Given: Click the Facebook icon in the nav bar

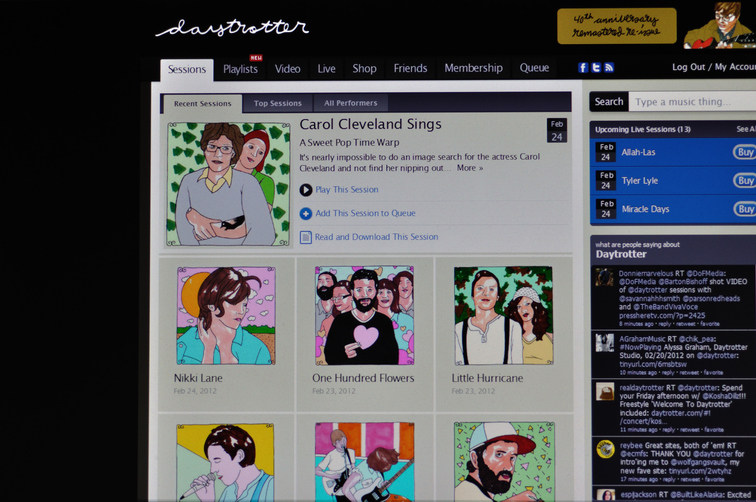Looking at the screenshot, I should click(x=583, y=68).
